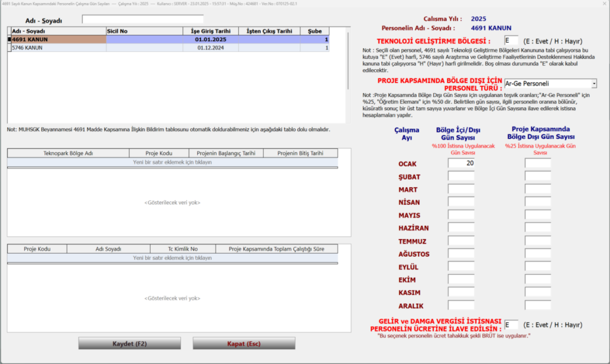This screenshot has width=610, height=364.
Task: Click EYLÜL Proje Kapsamında Bölge Dışı field
Action: tap(538, 266)
